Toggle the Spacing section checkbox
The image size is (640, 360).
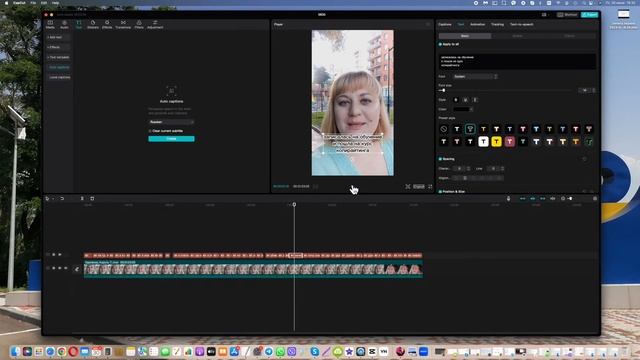tap(440, 159)
